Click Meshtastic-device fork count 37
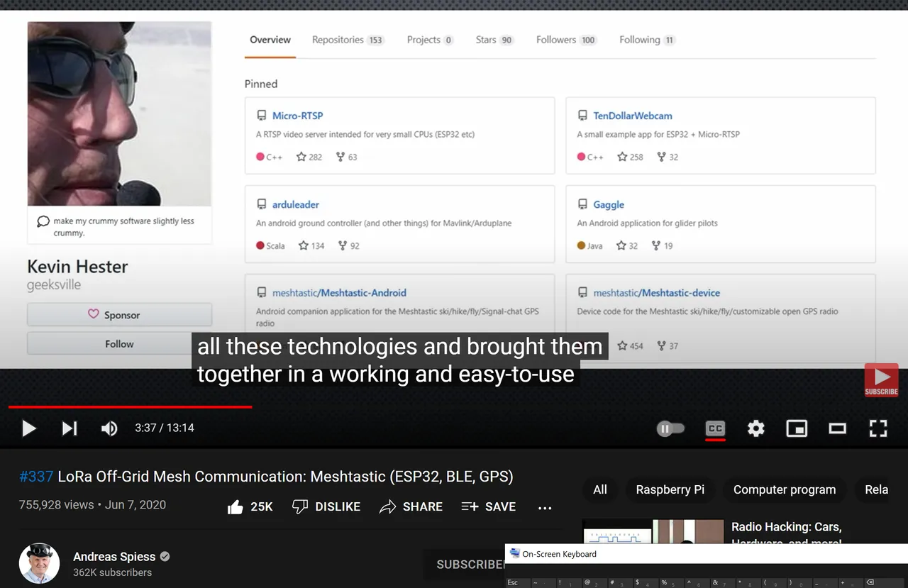 (668, 346)
